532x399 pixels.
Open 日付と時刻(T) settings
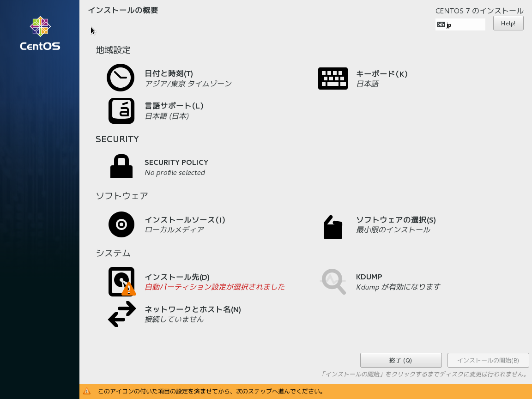point(169,73)
